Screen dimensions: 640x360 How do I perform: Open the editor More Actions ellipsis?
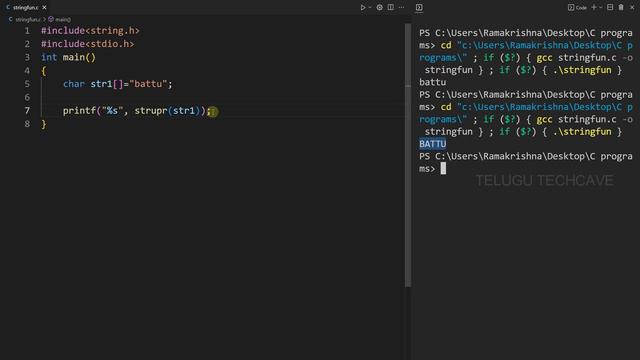[402, 7]
